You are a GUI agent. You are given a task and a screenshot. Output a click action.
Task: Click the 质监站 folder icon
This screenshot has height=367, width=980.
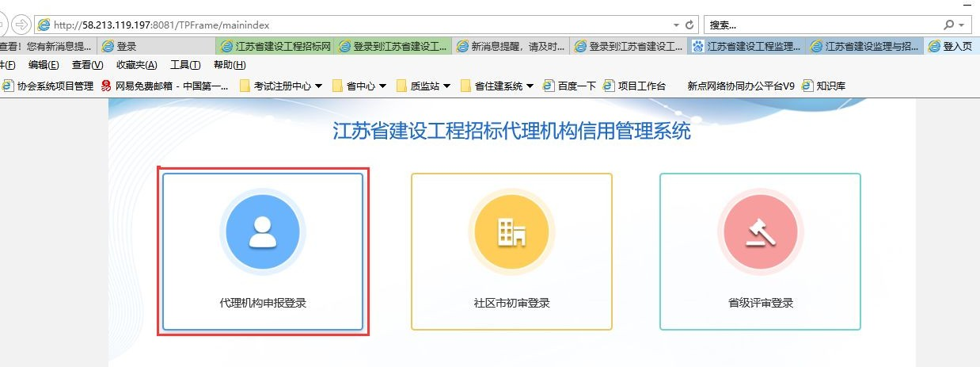click(x=402, y=86)
